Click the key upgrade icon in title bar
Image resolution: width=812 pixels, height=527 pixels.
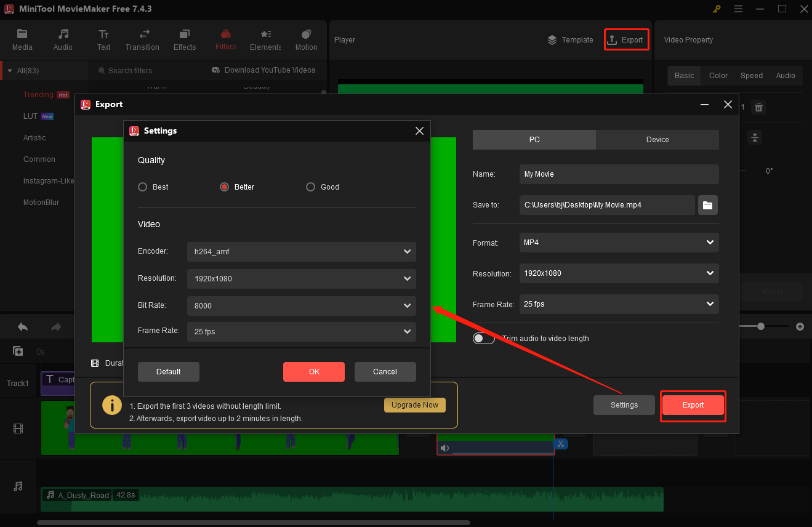coord(717,9)
